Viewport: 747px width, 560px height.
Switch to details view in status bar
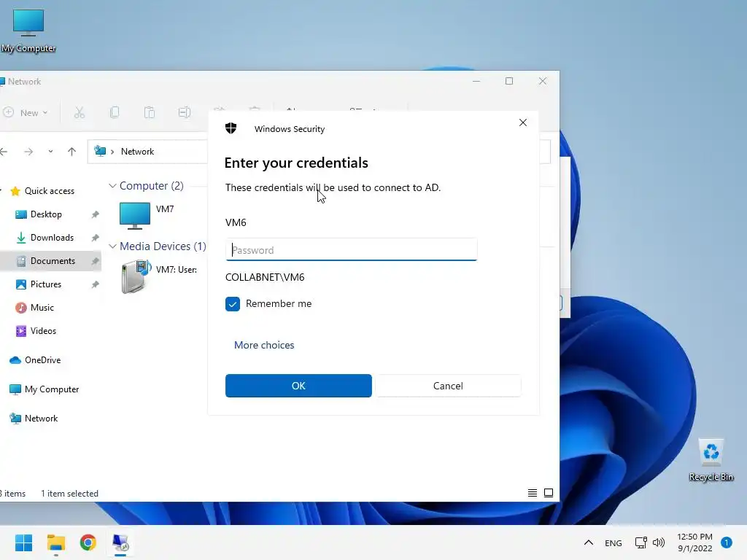[533, 493]
